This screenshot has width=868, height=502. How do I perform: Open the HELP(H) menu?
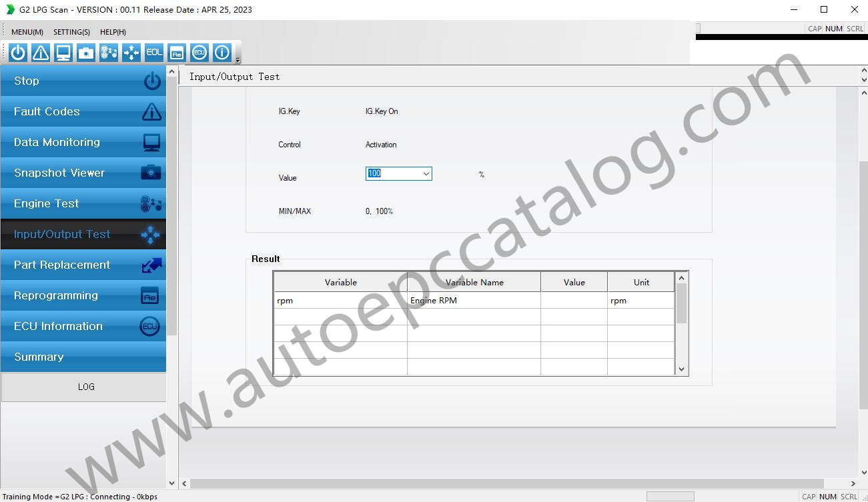[x=113, y=32]
